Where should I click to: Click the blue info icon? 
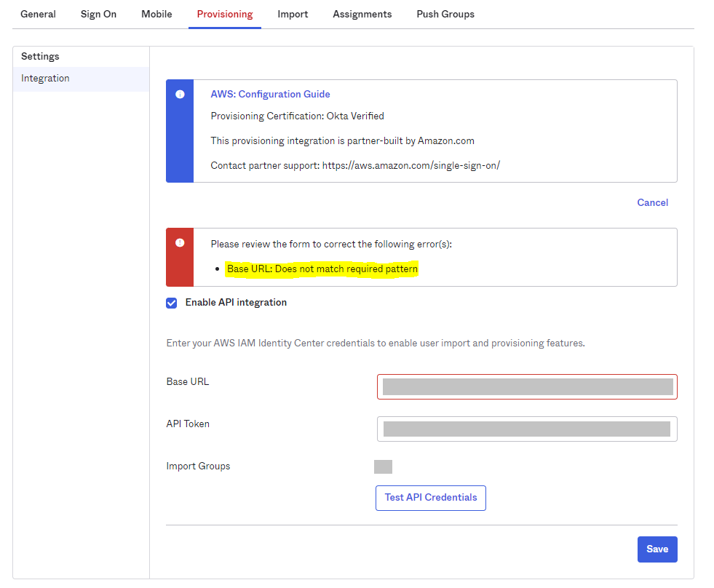180,95
